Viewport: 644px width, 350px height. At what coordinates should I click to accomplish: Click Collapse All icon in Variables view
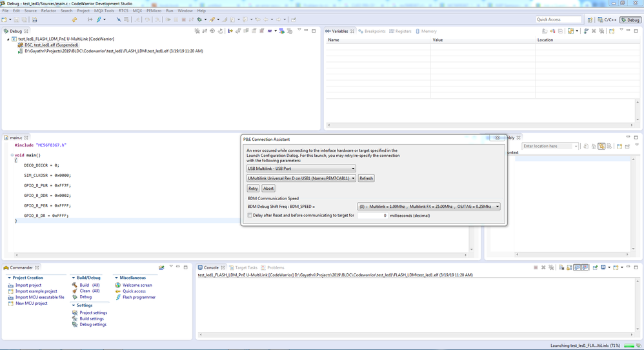(x=560, y=31)
